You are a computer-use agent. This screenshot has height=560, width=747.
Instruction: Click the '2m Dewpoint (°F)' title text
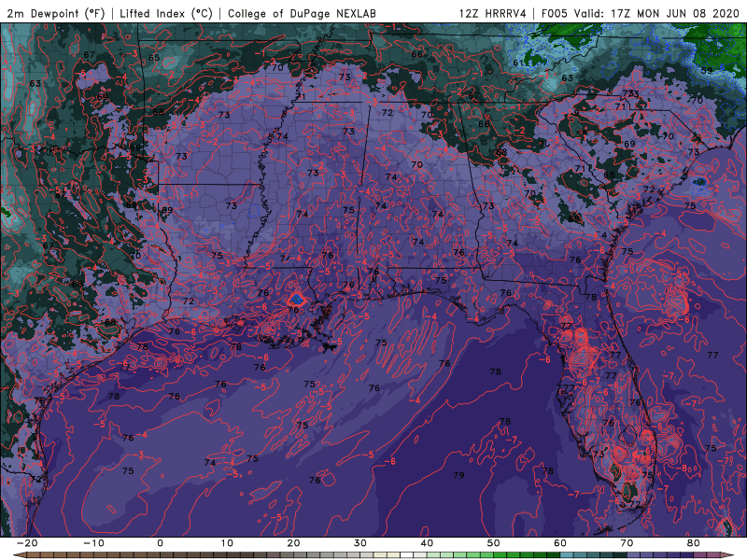56,14
